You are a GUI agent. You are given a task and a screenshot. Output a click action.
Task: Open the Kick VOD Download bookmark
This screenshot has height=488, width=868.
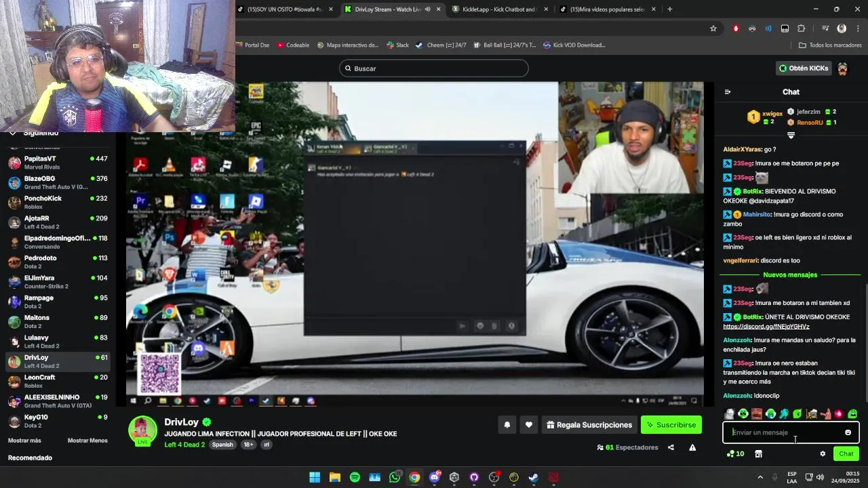(x=574, y=45)
